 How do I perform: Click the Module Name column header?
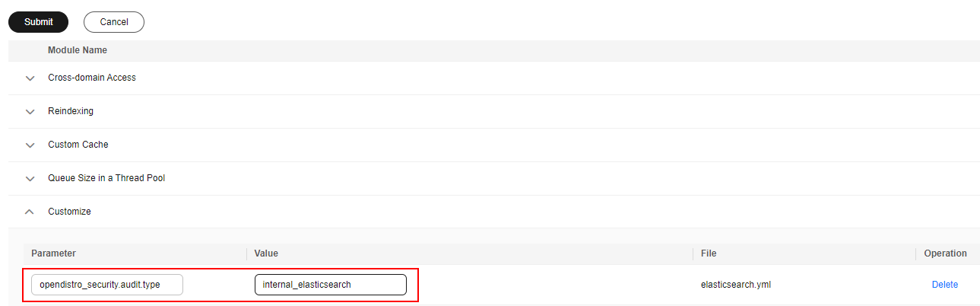pos(78,50)
